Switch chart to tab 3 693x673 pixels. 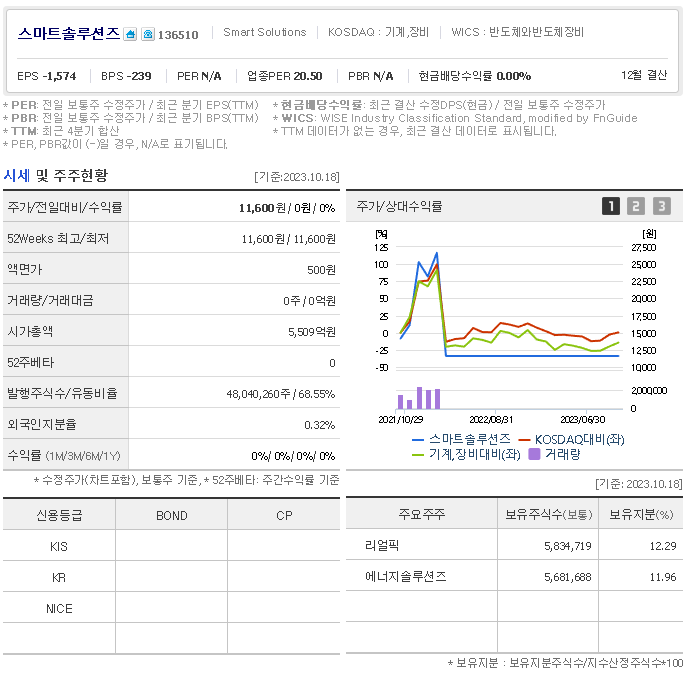[662, 206]
